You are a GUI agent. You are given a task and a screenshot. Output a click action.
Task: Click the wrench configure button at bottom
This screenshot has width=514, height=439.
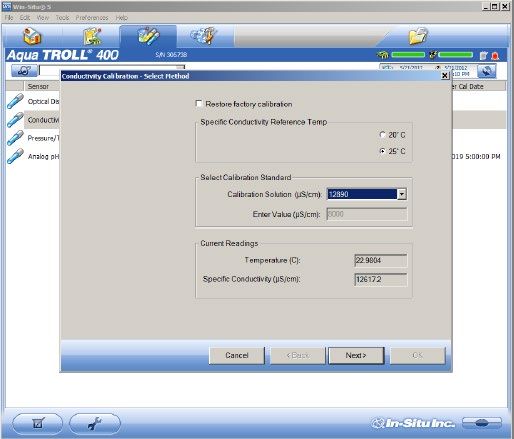coord(95,423)
